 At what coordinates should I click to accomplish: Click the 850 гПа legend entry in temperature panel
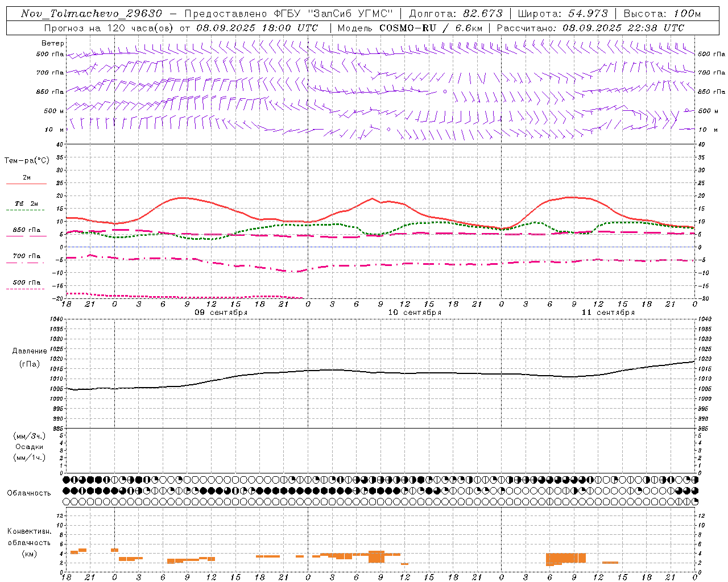(27, 230)
